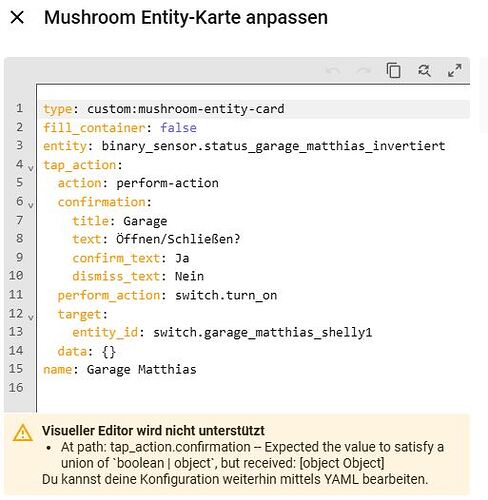Click the confirm_text value 'Ja'
The image size is (488, 500).
182,258
